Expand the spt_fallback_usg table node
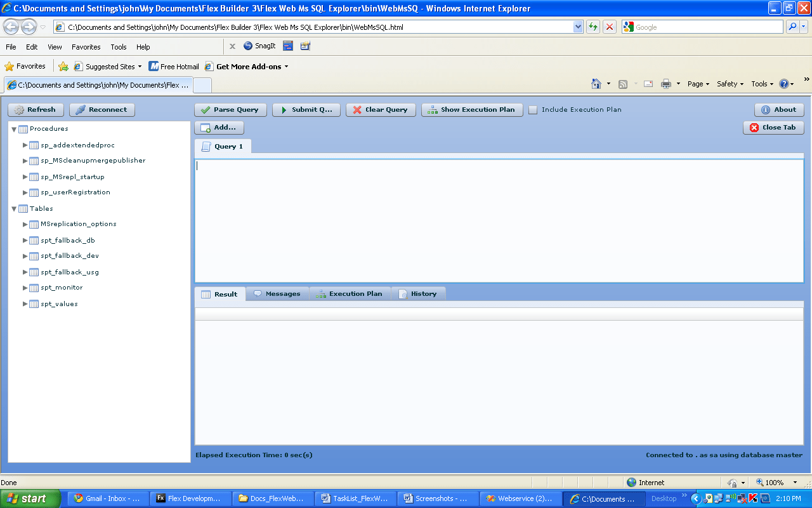This screenshot has width=812, height=508. 25,272
